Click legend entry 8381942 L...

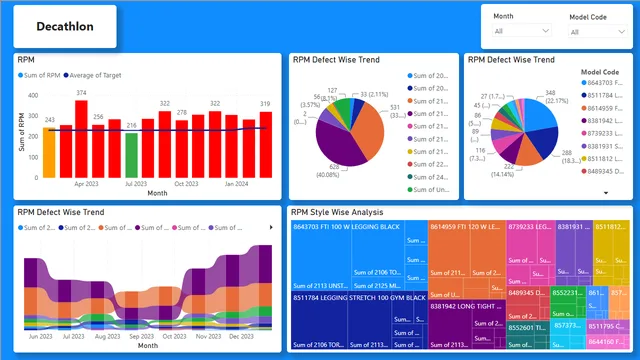click(x=602, y=121)
